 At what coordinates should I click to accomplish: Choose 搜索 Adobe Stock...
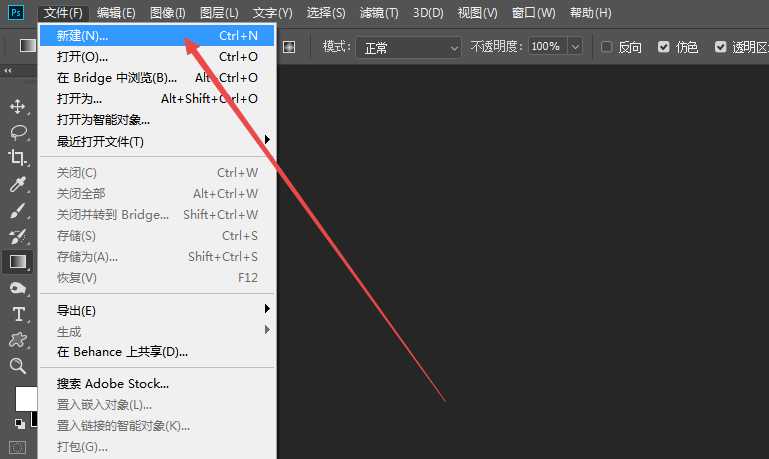156,383
